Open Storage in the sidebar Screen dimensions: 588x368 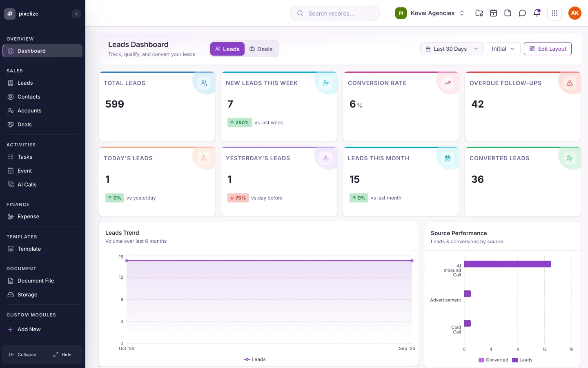click(x=42, y=295)
